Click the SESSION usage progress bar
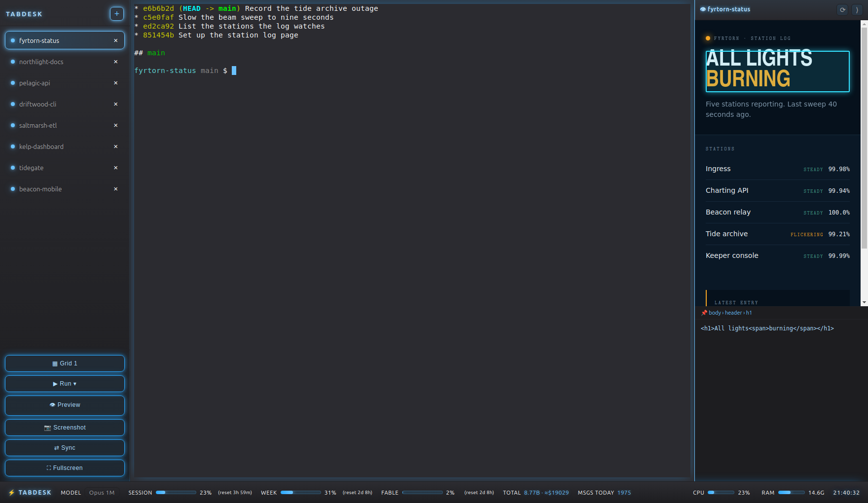Viewport: 868px width, 503px height. [176, 492]
